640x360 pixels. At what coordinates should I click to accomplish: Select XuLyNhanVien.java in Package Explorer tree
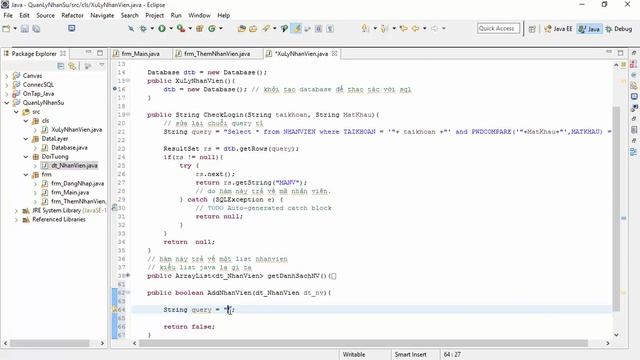[x=76, y=130]
